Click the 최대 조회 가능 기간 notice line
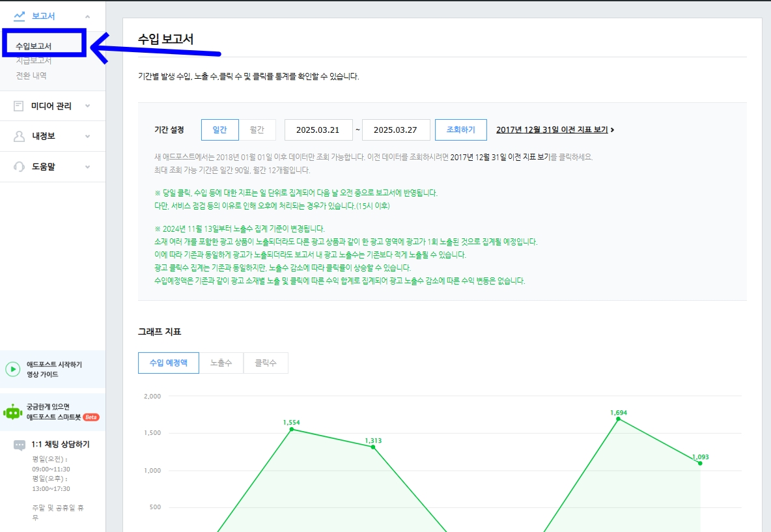The height and width of the screenshot is (532, 771). (232, 170)
